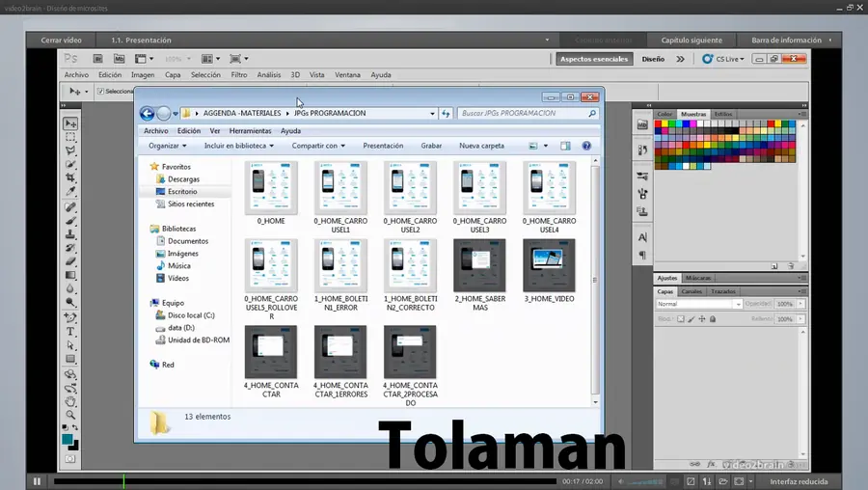The image size is (868, 490).
Task: Switch to Interfaz reducida
Action: coord(799,481)
